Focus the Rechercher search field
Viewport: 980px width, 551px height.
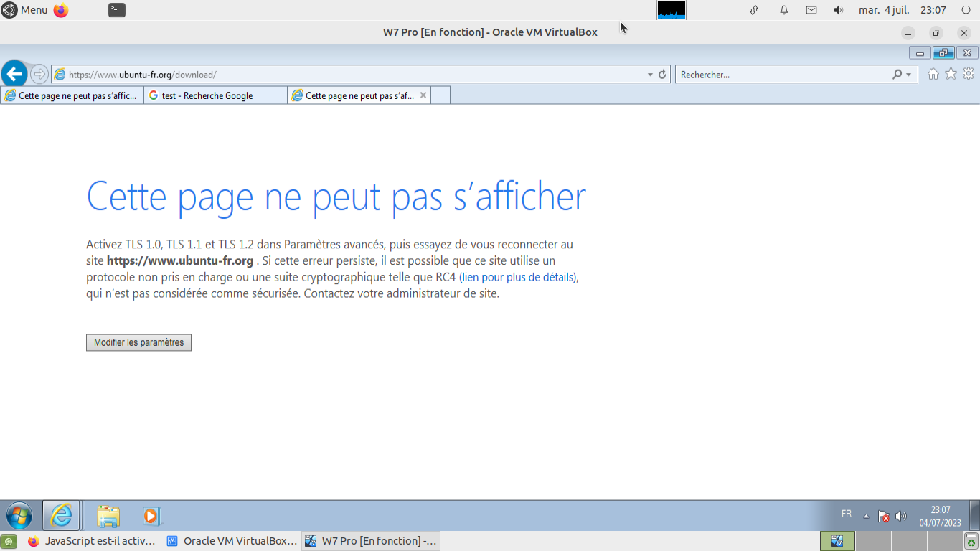click(x=783, y=75)
